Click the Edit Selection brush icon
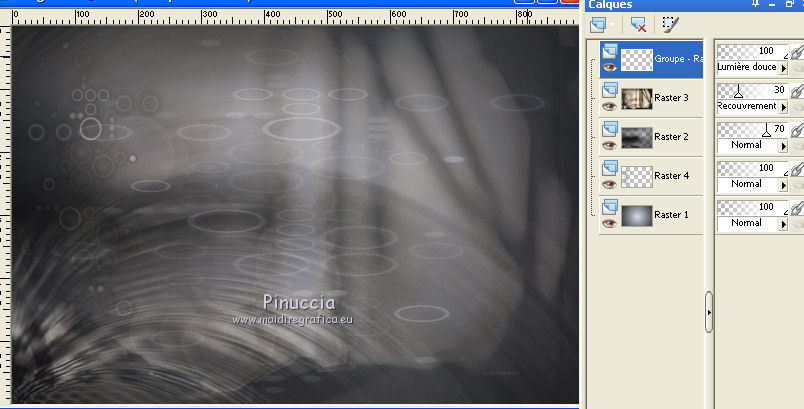804x409 pixels. pyautogui.click(x=670, y=24)
